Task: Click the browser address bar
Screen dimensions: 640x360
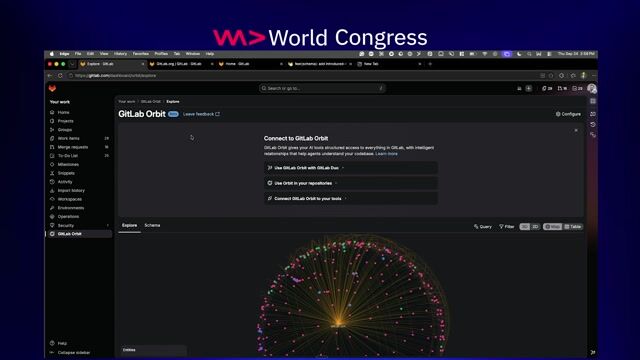Action: [302, 76]
